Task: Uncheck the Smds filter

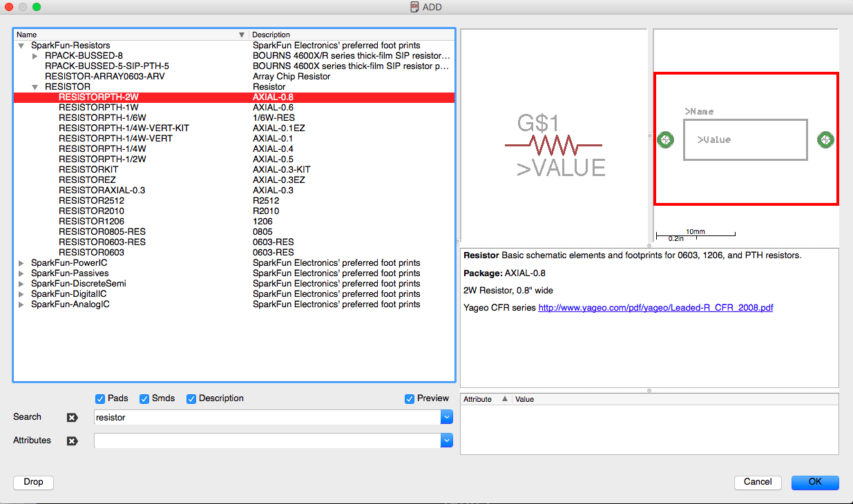Action: click(144, 398)
